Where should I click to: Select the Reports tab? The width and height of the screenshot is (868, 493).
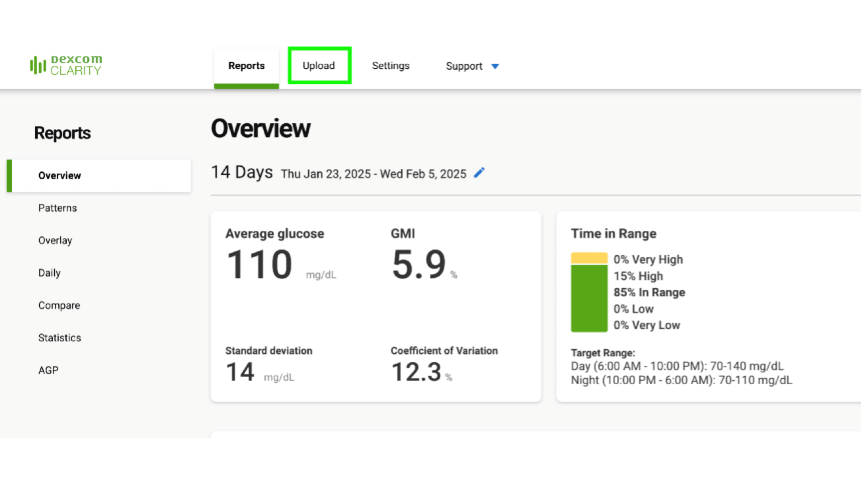246,66
